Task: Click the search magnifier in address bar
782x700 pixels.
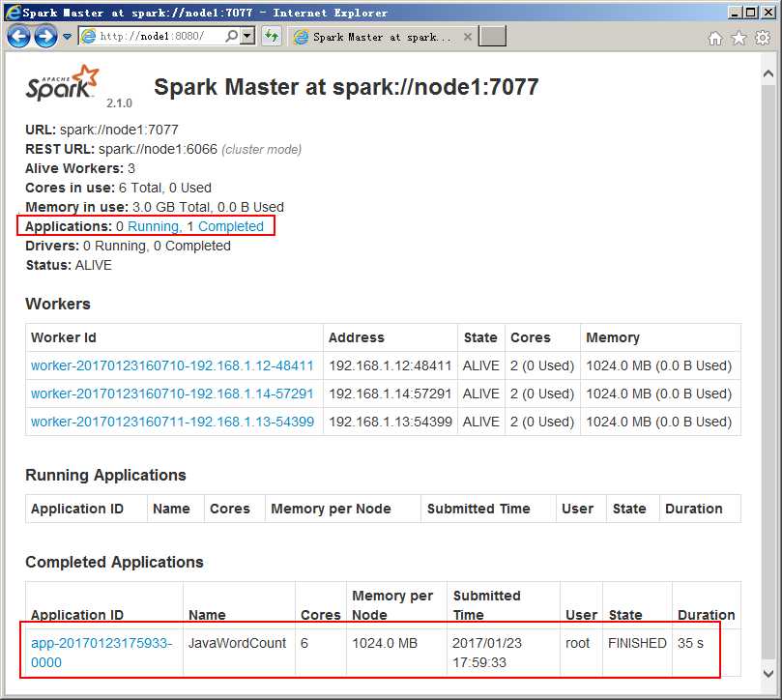Action: [x=231, y=36]
